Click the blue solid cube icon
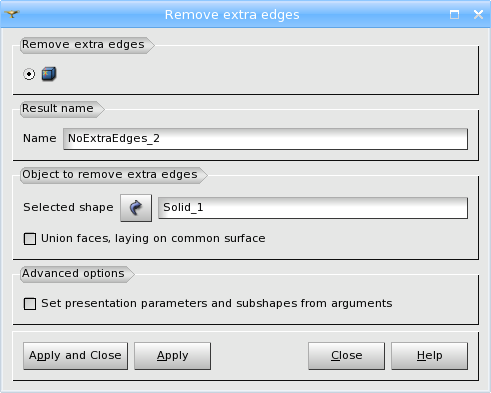Screen dimensions: 491x393 pos(49,74)
